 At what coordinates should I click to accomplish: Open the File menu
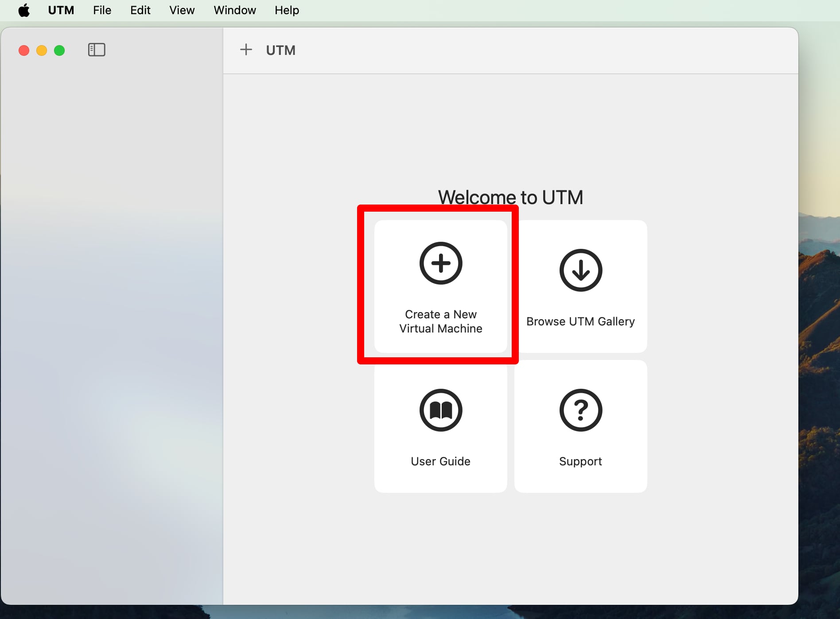point(102,10)
